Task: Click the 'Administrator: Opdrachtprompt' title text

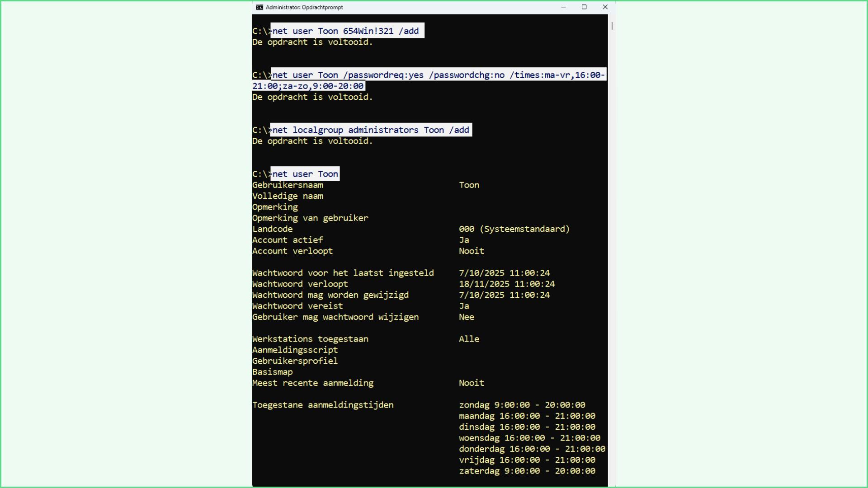Action: (x=304, y=7)
